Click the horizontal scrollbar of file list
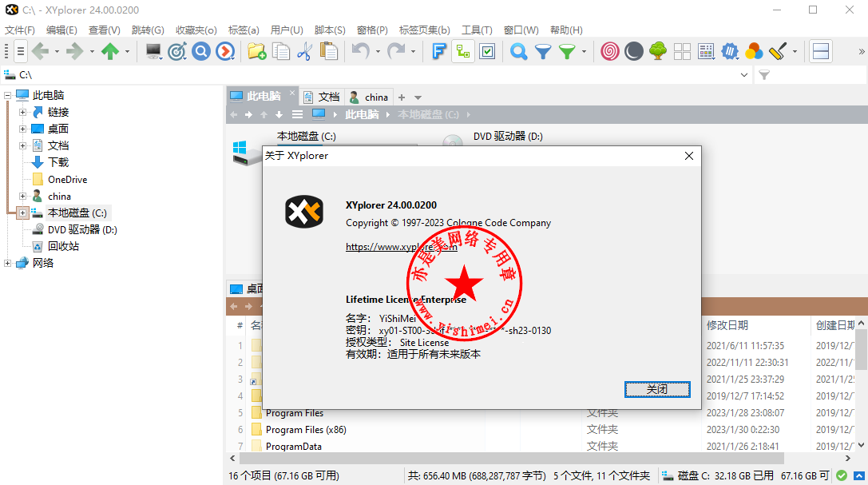Image resolution: width=868 pixels, height=485 pixels. coord(511,459)
